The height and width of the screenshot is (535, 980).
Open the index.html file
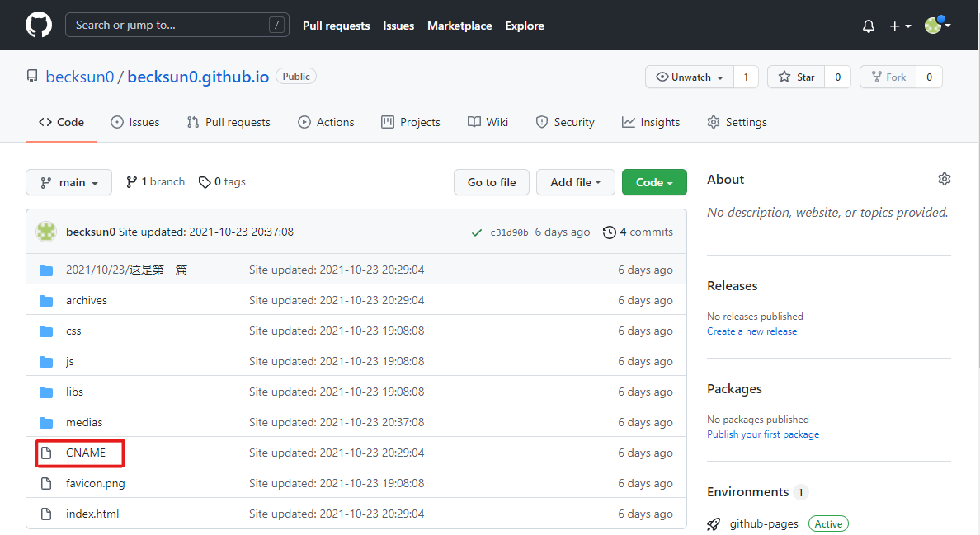pos(92,514)
